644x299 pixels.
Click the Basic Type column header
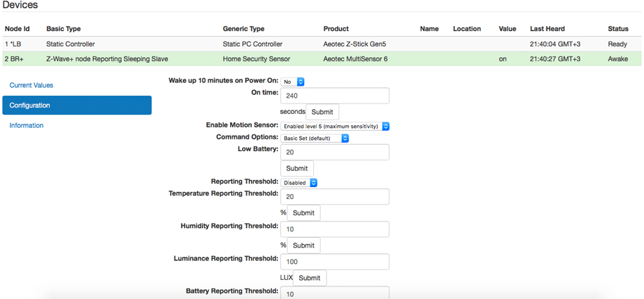pyautogui.click(x=63, y=29)
